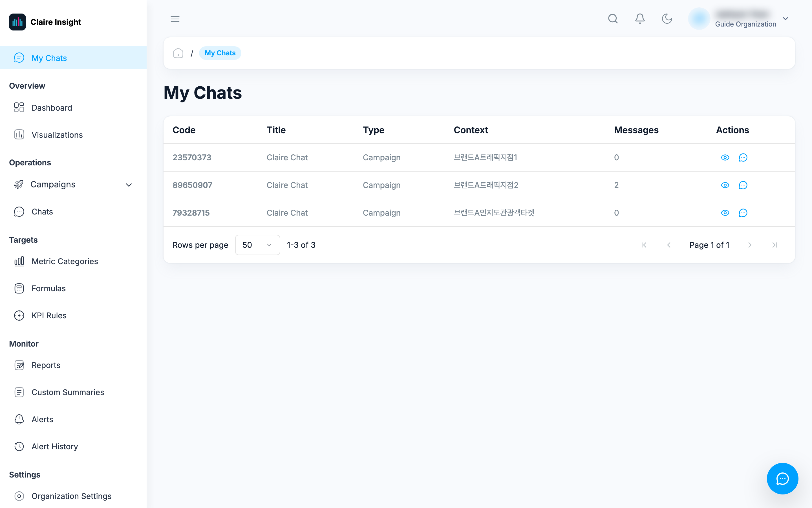Click the Custom Summaries icon
The height and width of the screenshot is (508, 812).
click(19, 392)
